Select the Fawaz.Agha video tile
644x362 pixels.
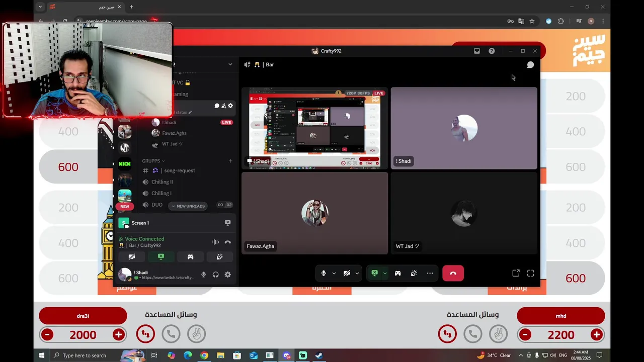click(314, 213)
